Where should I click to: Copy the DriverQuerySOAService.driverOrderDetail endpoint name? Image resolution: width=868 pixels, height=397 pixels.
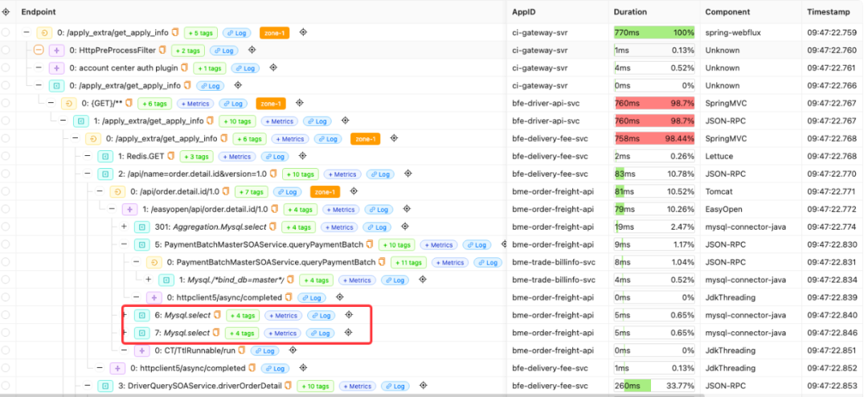289,386
